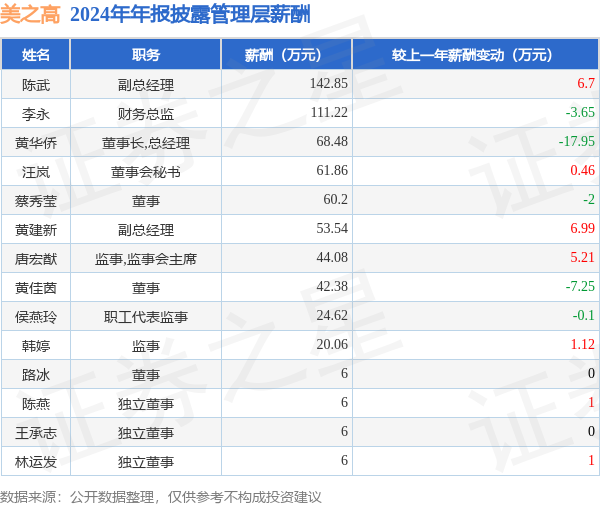Click the change value -7.25
The width and height of the screenshot is (600, 506).
point(580,286)
